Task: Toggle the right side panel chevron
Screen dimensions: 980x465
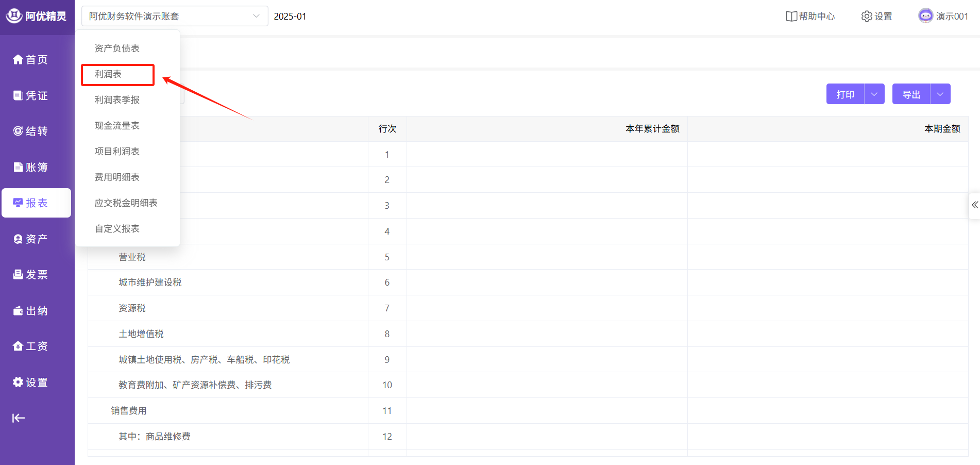Action: (x=974, y=205)
